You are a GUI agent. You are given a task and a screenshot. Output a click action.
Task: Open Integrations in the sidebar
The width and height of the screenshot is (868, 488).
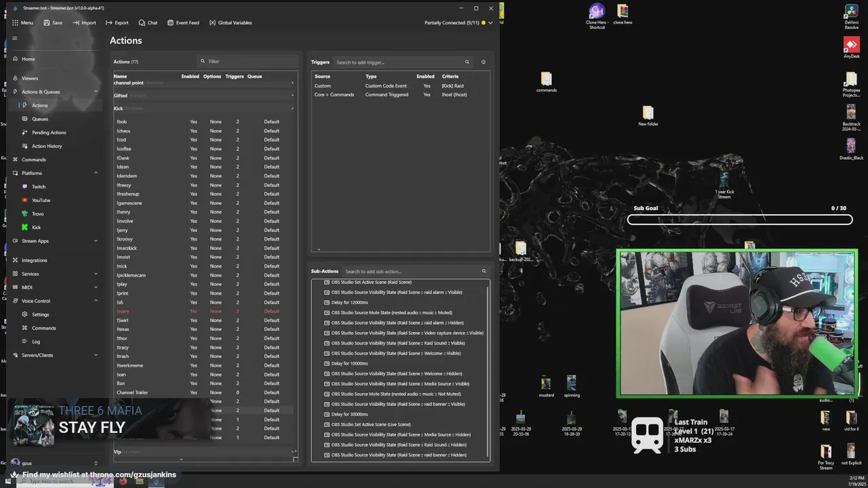(x=34, y=260)
